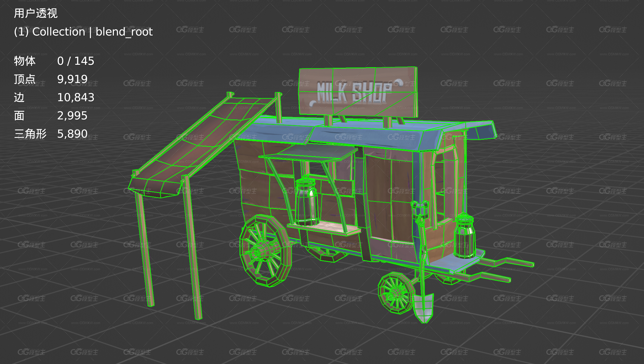Click the "(1) Collection | blend_root" text
This screenshot has width=644, height=364.
coord(83,32)
